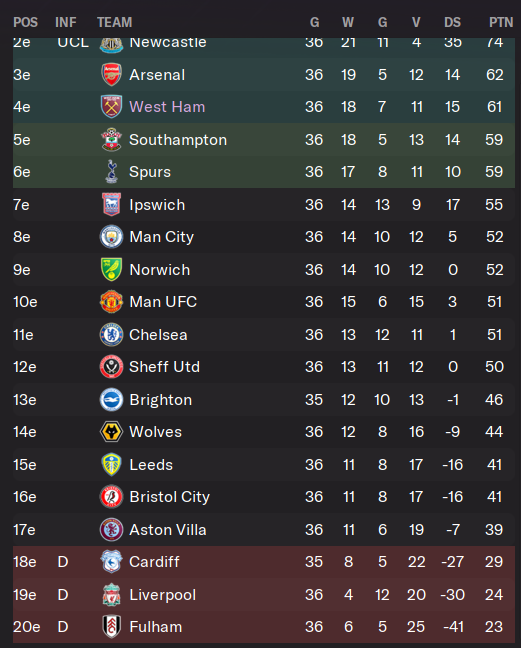Click the TEAM column header
Screen dimensions: 521x648
(x=114, y=22)
